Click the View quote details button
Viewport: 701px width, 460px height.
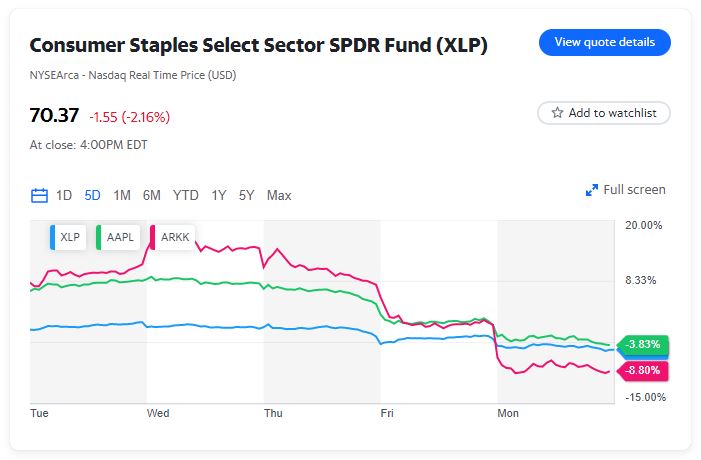(x=604, y=42)
